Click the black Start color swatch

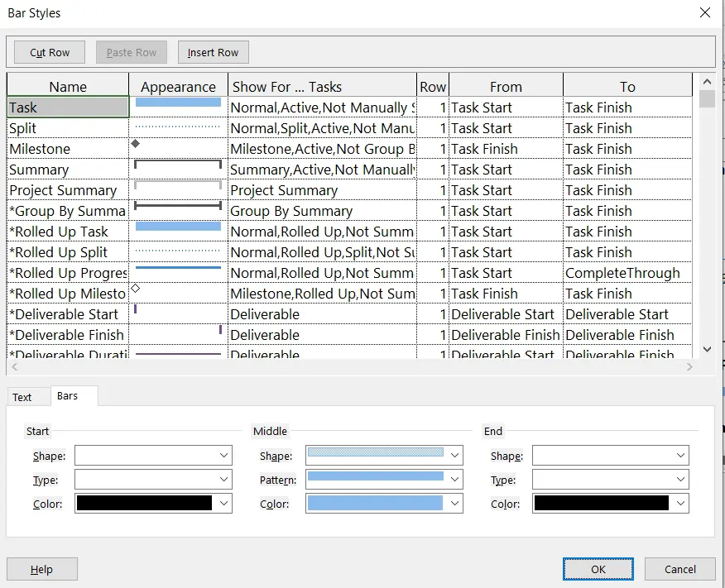click(144, 503)
